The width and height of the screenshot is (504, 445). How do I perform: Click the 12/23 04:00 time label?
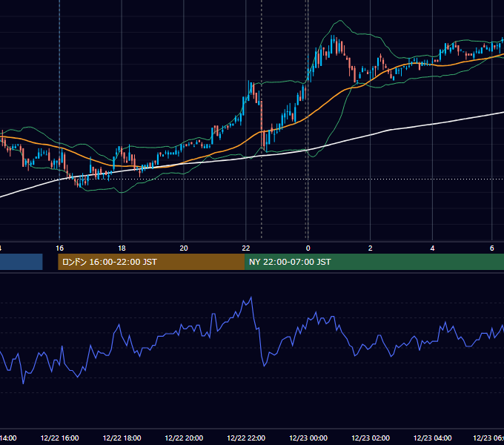(x=432, y=438)
